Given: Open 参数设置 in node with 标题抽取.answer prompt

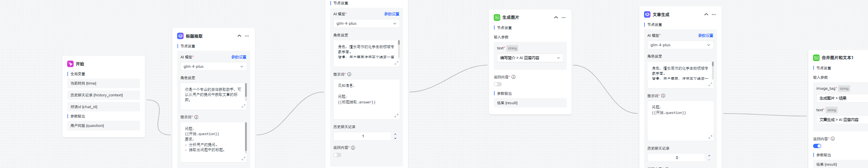Looking at the screenshot, I should [x=392, y=14].
